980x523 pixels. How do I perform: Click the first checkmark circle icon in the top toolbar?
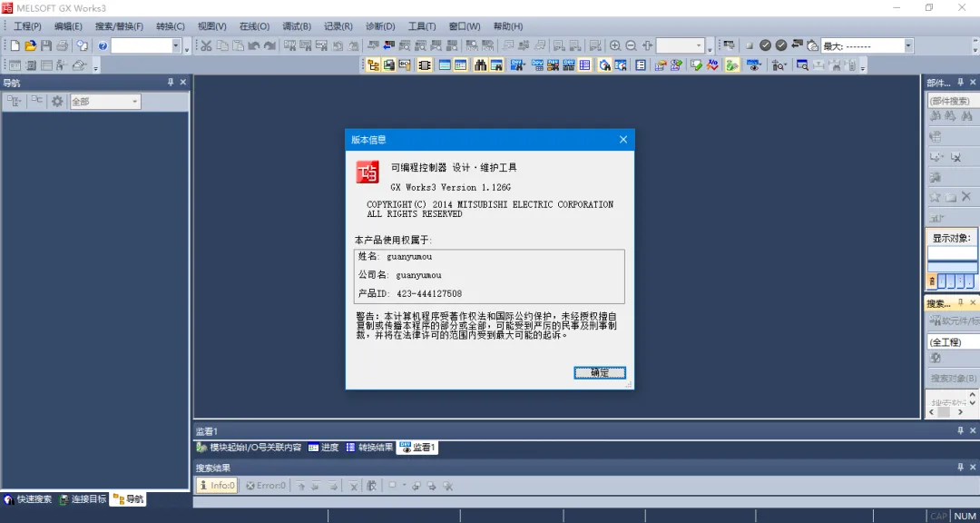(765, 45)
